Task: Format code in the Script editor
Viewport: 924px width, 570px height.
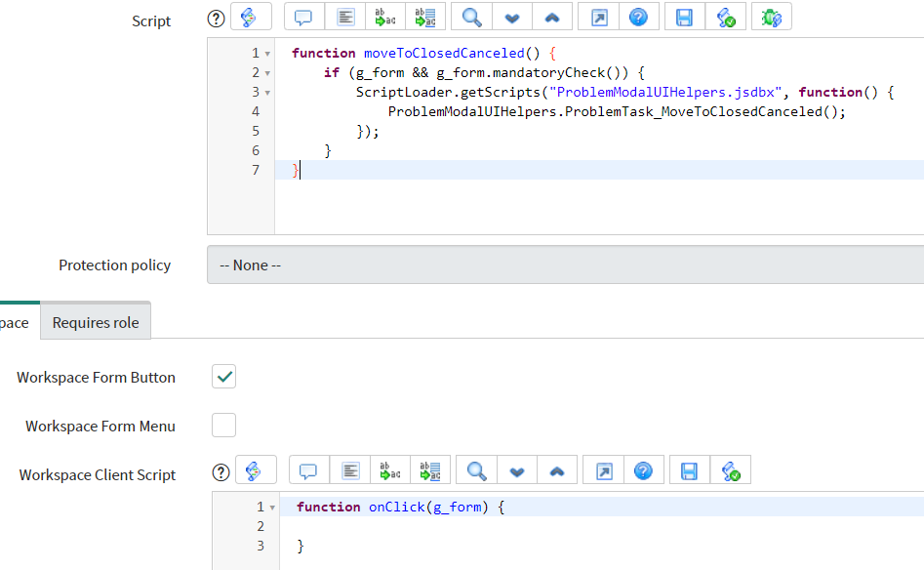Action: click(x=344, y=18)
